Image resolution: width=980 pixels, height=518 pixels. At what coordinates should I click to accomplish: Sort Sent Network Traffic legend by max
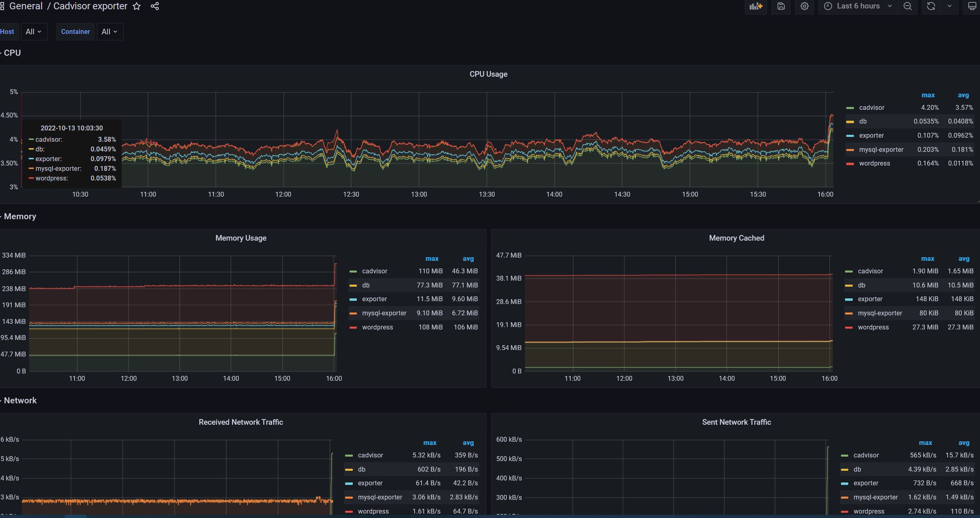coord(925,443)
